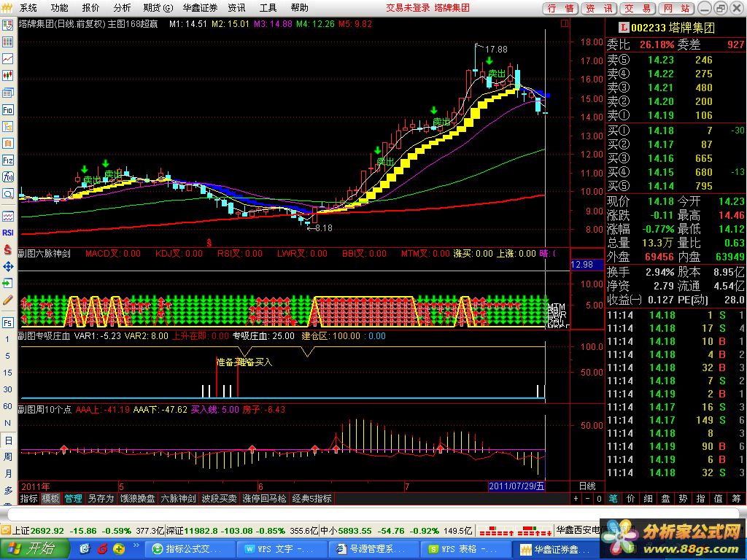Image resolution: width=747 pixels, height=560 pixels.
Task: Click the orange document icon in sidebar
Action: coord(7,144)
